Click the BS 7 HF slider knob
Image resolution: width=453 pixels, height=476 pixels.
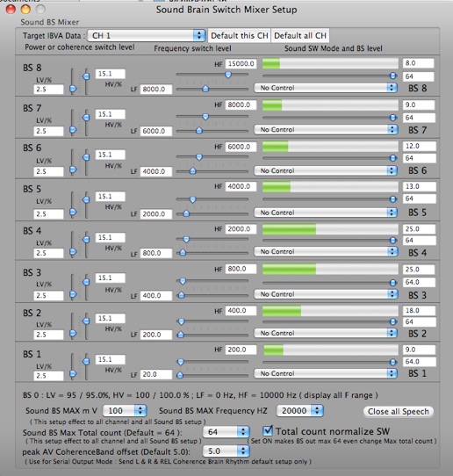(x=205, y=117)
